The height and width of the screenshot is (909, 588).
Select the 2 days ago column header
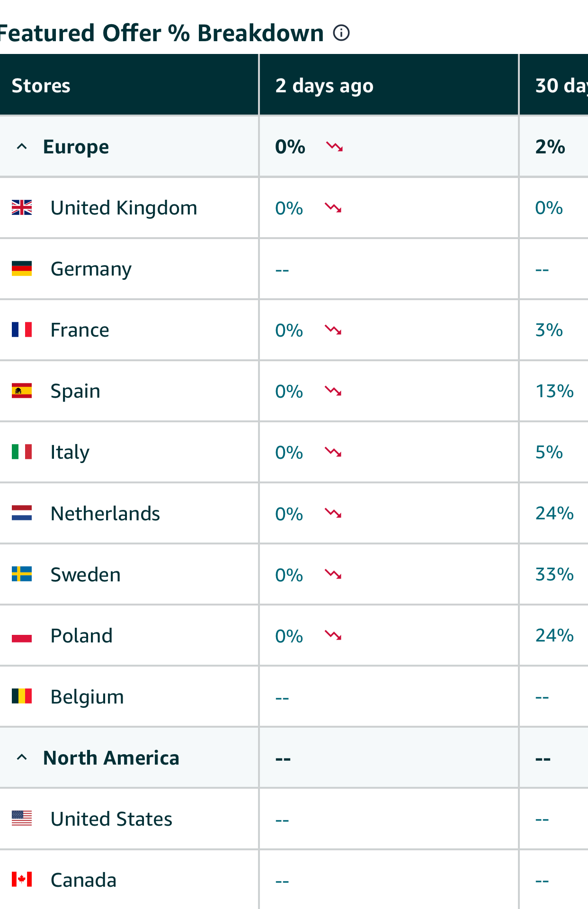tap(389, 85)
